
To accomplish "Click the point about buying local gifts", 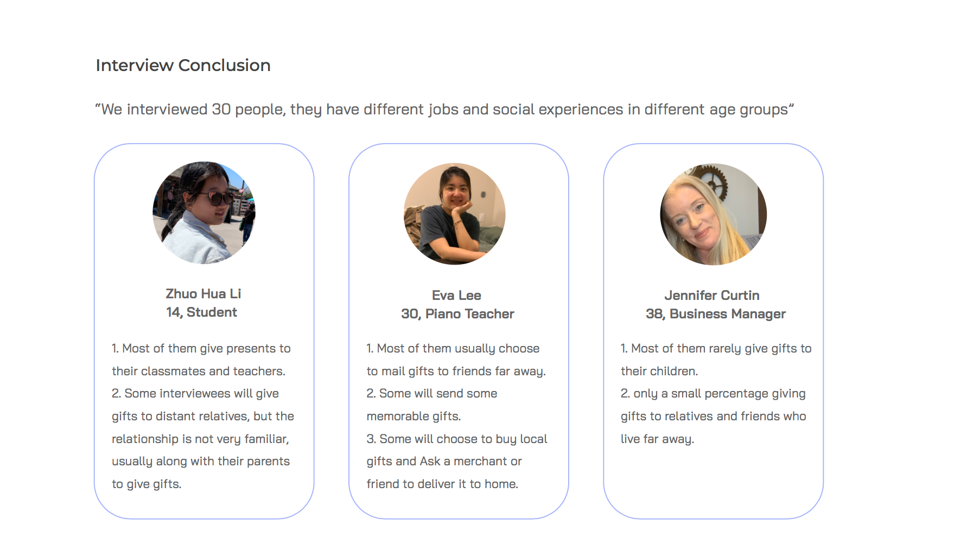I will (457, 439).
